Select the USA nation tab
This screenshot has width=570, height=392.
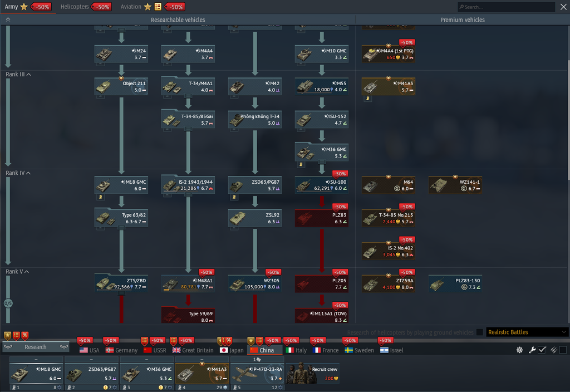pyautogui.click(x=90, y=350)
